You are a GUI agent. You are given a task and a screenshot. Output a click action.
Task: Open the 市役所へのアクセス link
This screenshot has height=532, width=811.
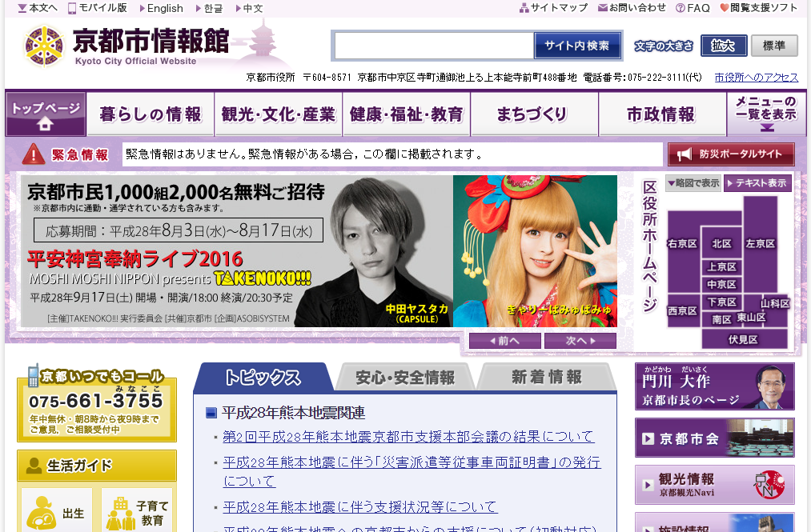(757, 78)
